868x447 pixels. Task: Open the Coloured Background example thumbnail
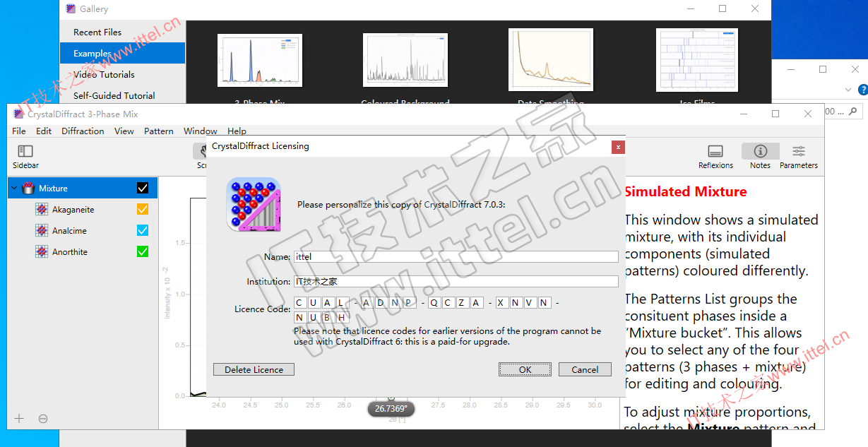click(405, 60)
